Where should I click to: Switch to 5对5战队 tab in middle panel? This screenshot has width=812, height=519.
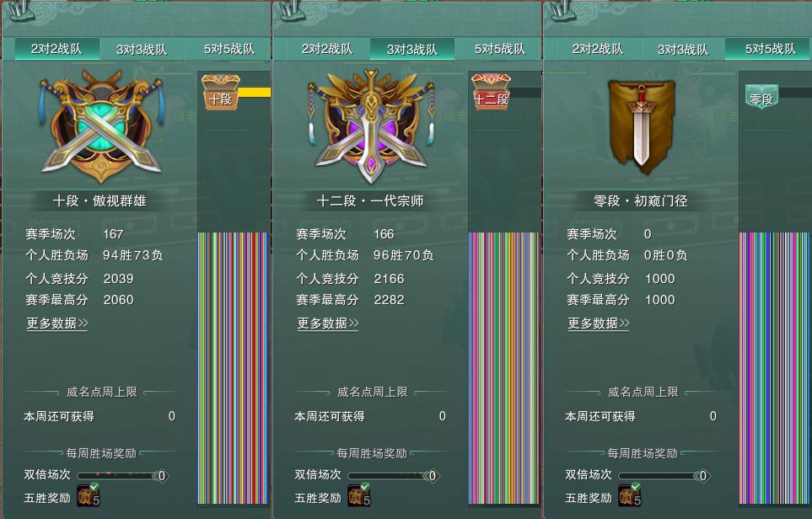pos(499,49)
